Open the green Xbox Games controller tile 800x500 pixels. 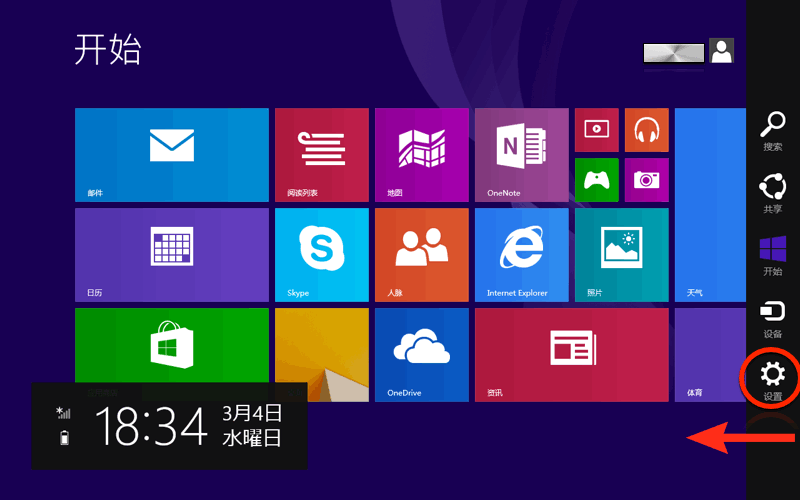pos(596,180)
